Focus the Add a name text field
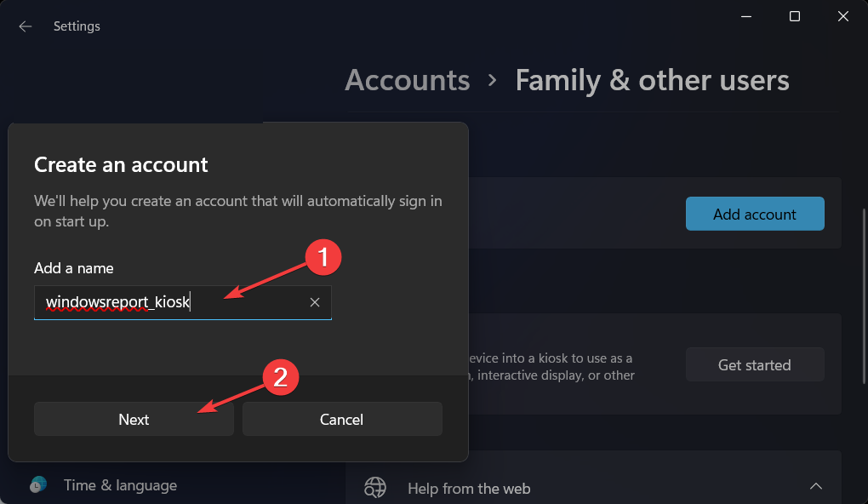868x504 pixels. [x=170, y=302]
